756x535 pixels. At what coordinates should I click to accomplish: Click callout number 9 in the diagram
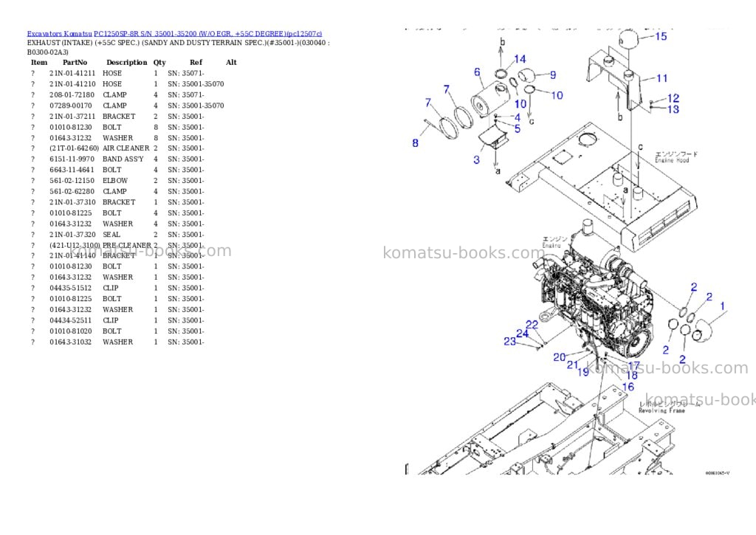(552, 75)
